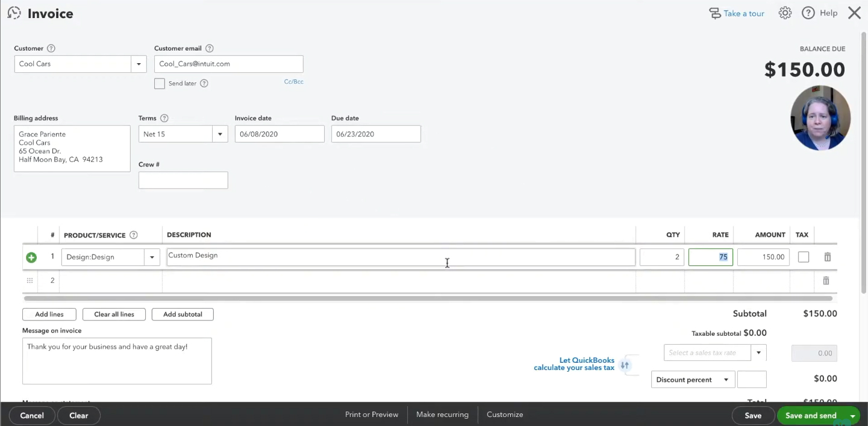The image size is (868, 426).
Task: Click the green plus icon on line 1
Action: pyautogui.click(x=31, y=258)
